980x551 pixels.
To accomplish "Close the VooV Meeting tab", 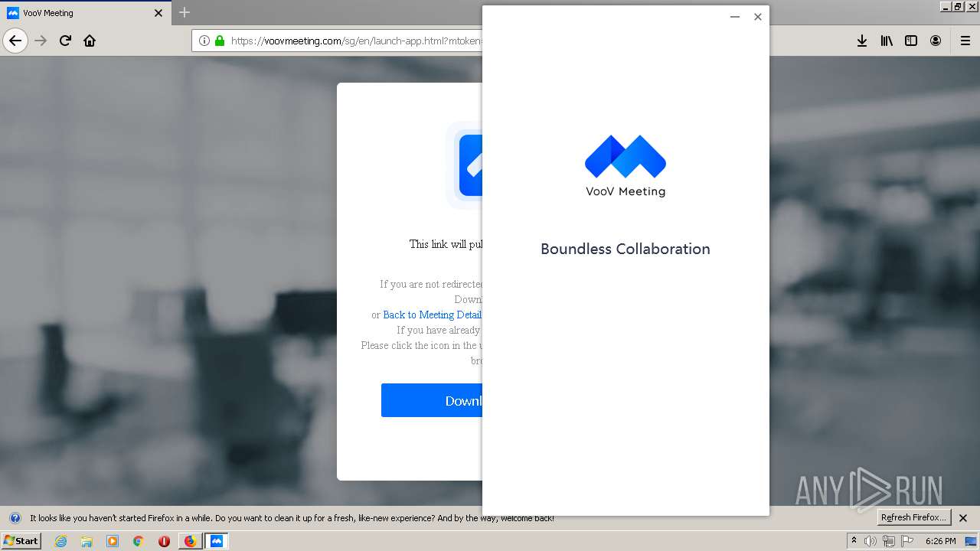I will pyautogui.click(x=158, y=13).
